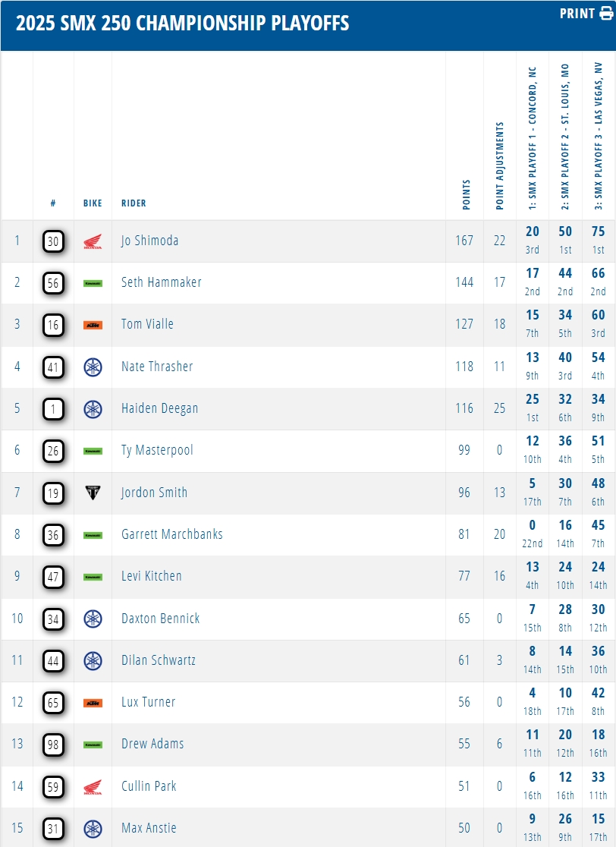Viewport: 616px width, 847px height.
Task: Click Seth Hammaker's Kawasaki bike logo
Action: 93,283
